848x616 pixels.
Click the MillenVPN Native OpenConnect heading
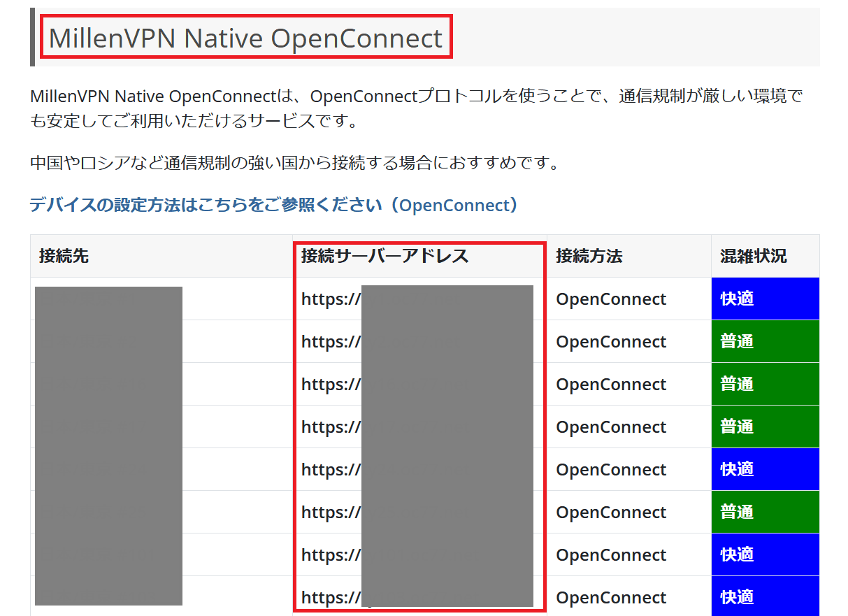(245, 38)
